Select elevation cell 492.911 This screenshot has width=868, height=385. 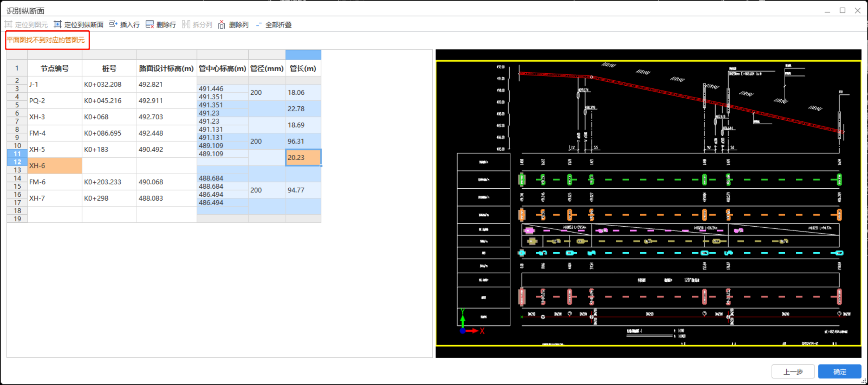[x=167, y=100]
